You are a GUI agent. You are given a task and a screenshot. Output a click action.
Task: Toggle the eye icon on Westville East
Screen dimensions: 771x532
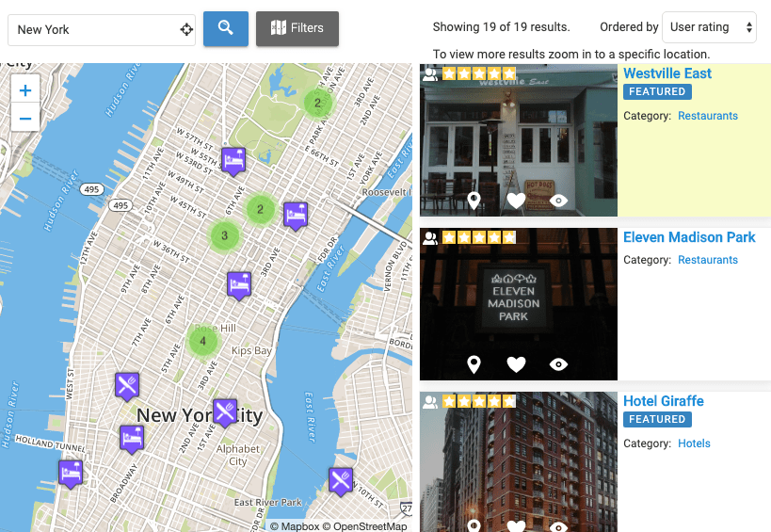(558, 200)
